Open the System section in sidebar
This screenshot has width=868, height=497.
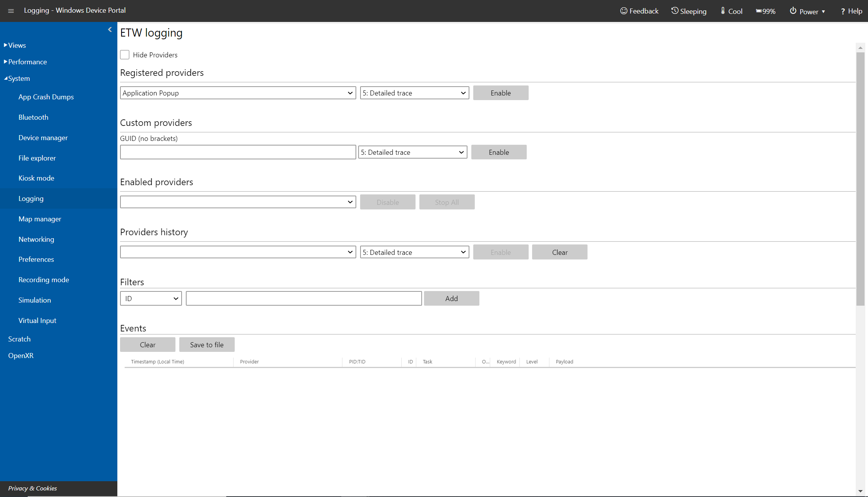[18, 78]
